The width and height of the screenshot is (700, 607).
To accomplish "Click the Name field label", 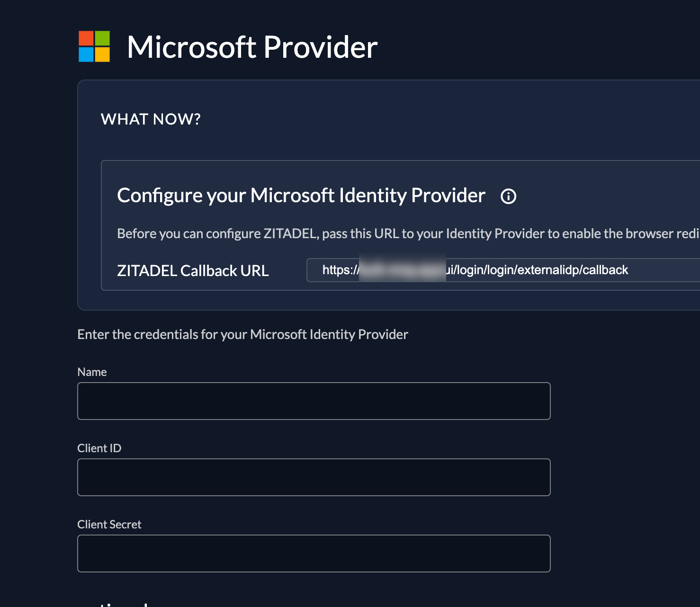I will click(92, 372).
